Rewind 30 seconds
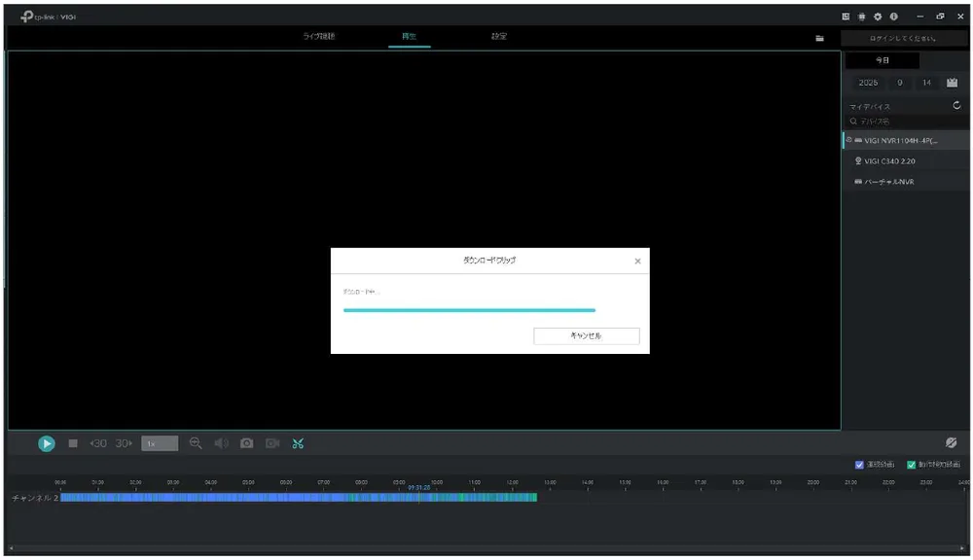The image size is (973, 560). (x=98, y=443)
